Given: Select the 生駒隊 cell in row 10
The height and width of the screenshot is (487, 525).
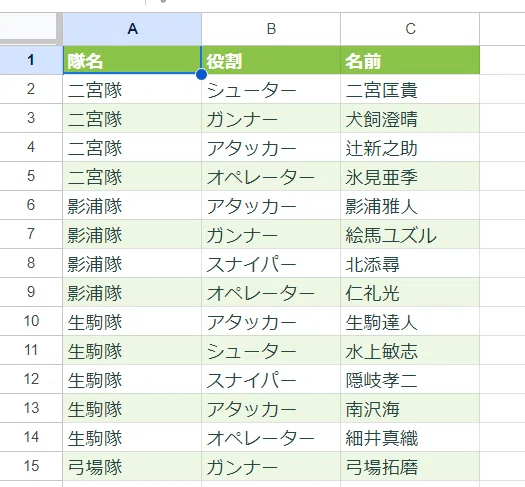Looking at the screenshot, I should [x=132, y=321].
